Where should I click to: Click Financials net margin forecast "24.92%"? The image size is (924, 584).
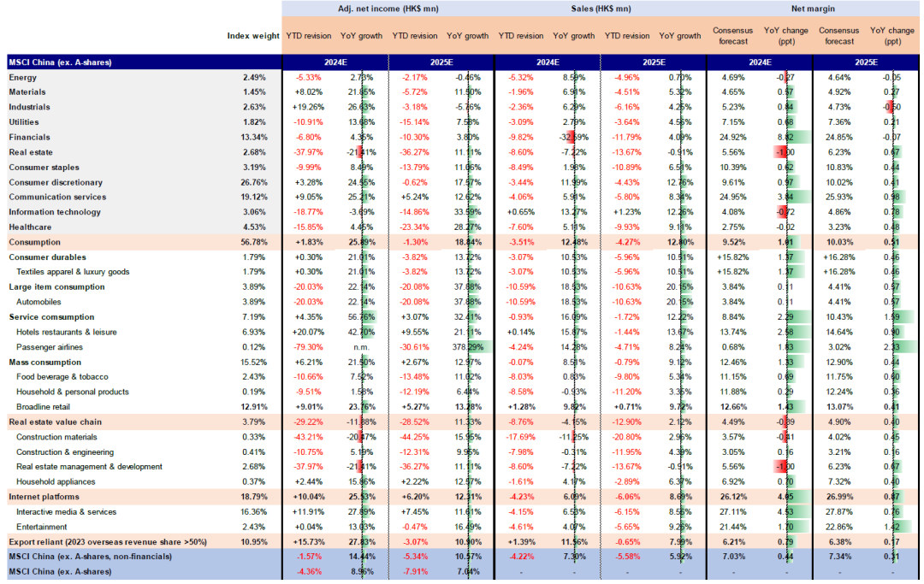(732, 137)
